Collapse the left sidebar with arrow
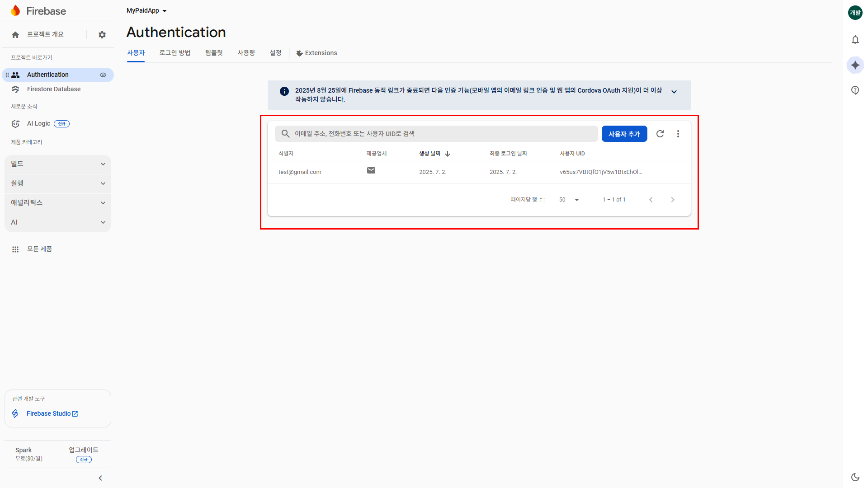The image size is (868, 488). 100,478
